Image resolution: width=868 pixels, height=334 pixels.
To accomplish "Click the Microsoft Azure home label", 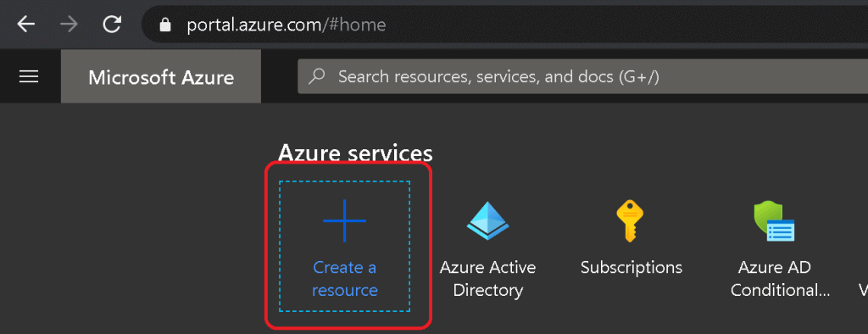I will tap(161, 77).
